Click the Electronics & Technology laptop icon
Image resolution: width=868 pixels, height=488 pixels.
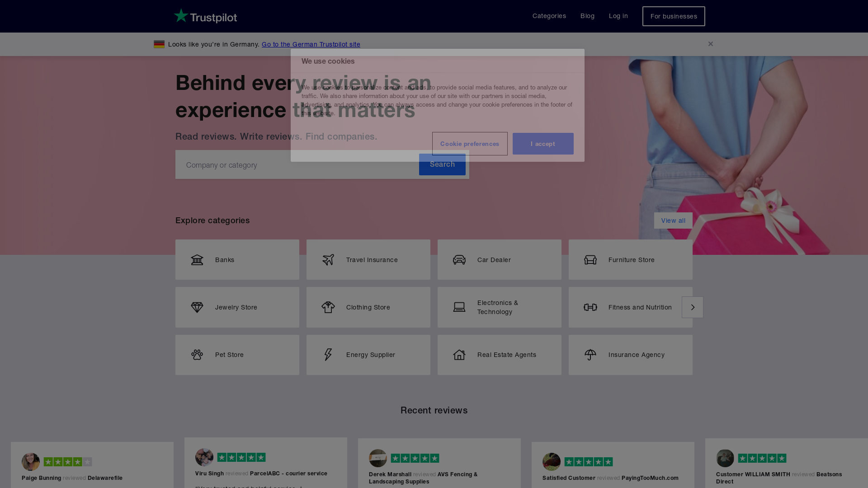[459, 307]
